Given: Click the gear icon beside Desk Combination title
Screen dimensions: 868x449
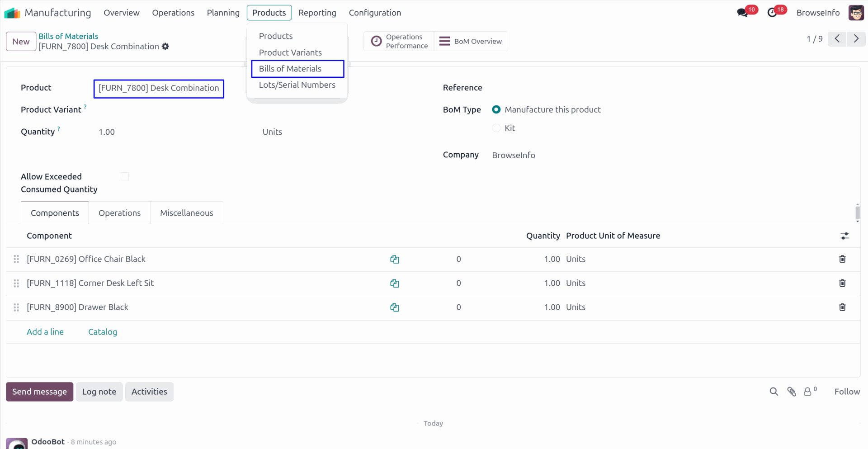Looking at the screenshot, I should 165,47.
